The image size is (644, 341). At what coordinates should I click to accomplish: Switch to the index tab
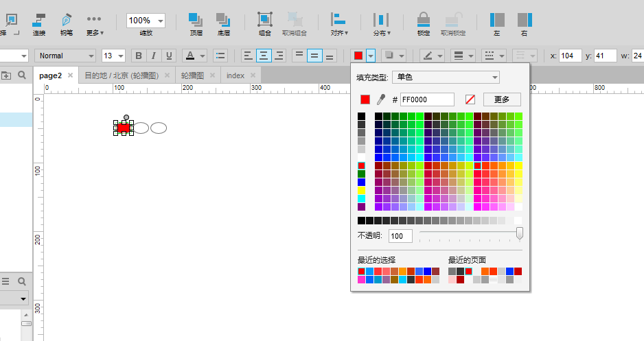click(x=235, y=75)
